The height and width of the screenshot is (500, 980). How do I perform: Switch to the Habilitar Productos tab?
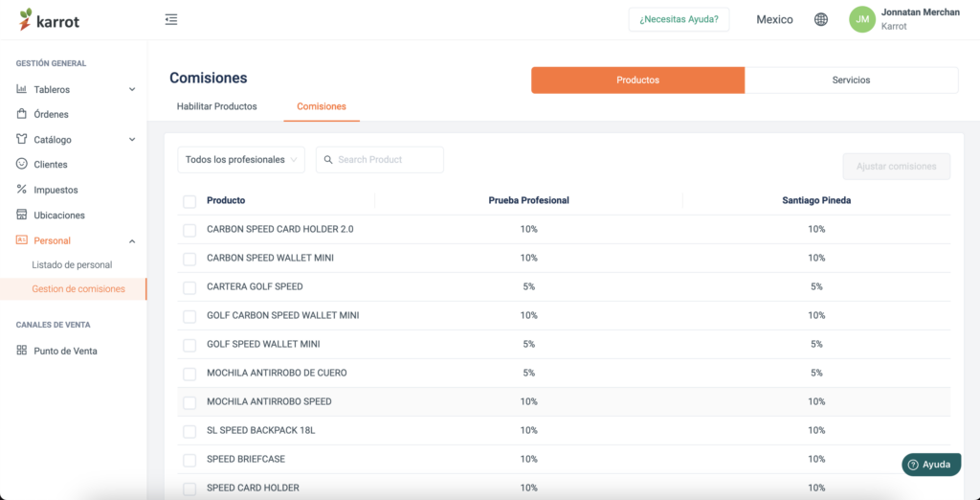click(x=217, y=106)
